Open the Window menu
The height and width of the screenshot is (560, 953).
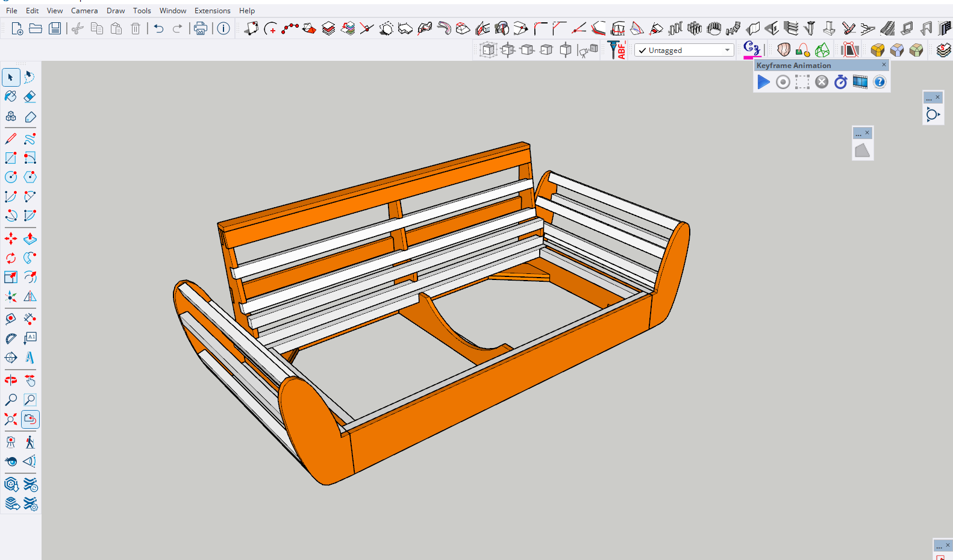[172, 10]
